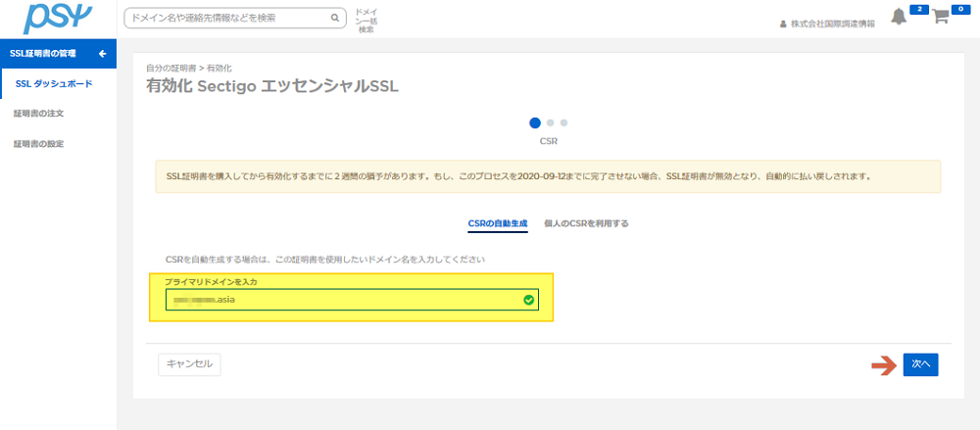The height and width of the screenshot is (430, 980).
Task: Click the CSR step label
Action: (548, 141)
